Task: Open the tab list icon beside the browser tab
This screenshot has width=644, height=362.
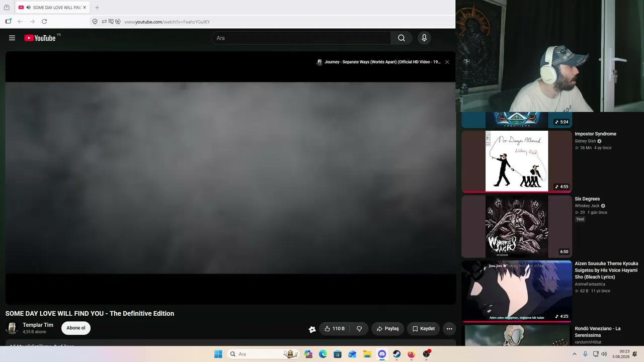Action: point(7,8)
